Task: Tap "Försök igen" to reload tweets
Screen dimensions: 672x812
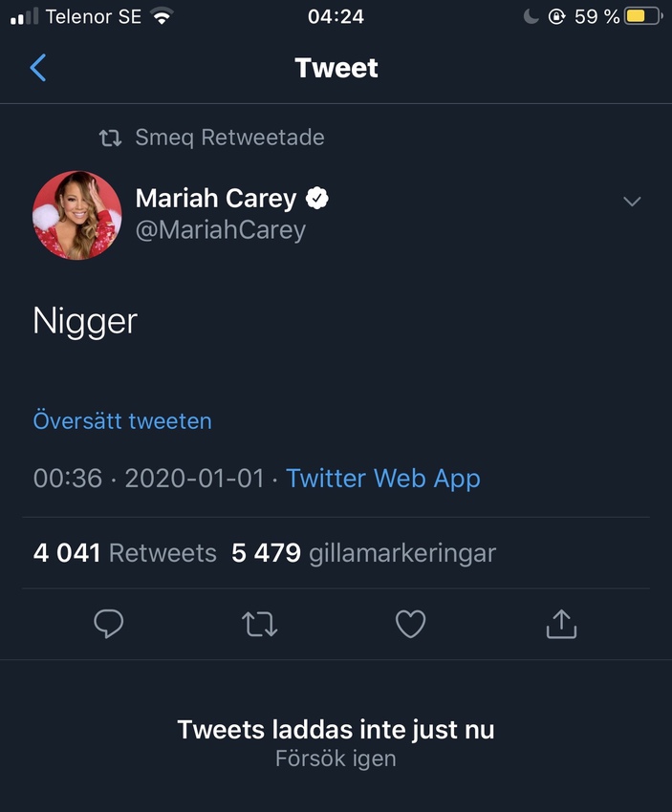Action: tap(336, 760)
